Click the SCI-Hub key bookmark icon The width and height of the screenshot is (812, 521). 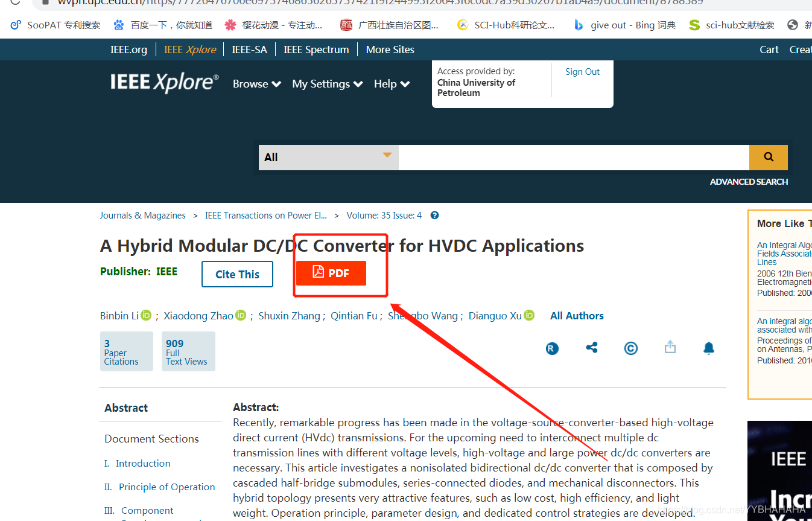(463, 25)
